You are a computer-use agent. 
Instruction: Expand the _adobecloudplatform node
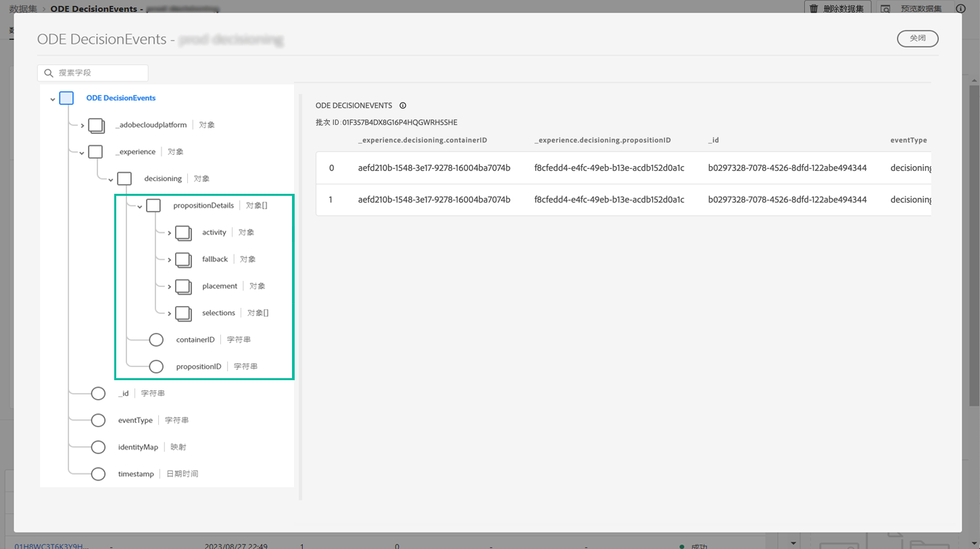pyautogui.click(x=82, y=126)
